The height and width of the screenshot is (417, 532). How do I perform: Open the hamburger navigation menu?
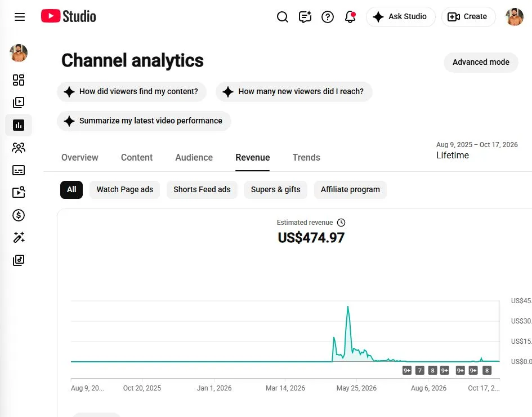coord(20,17)
